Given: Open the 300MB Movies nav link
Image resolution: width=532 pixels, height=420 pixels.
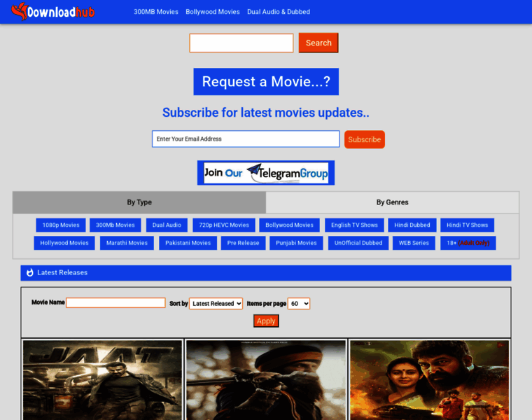Looking at the screenshot, I should click(155, 12).
